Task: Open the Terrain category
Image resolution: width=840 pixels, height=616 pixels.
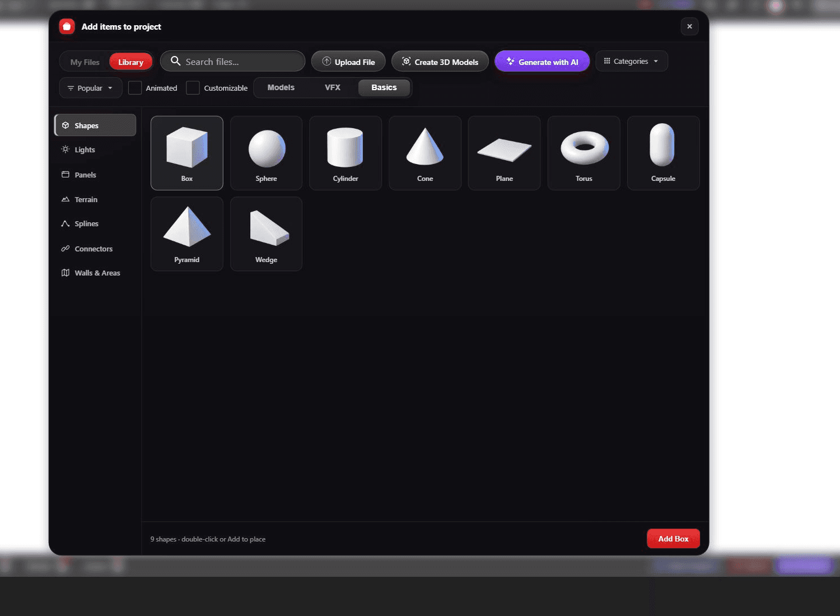Action: point(95,199)
